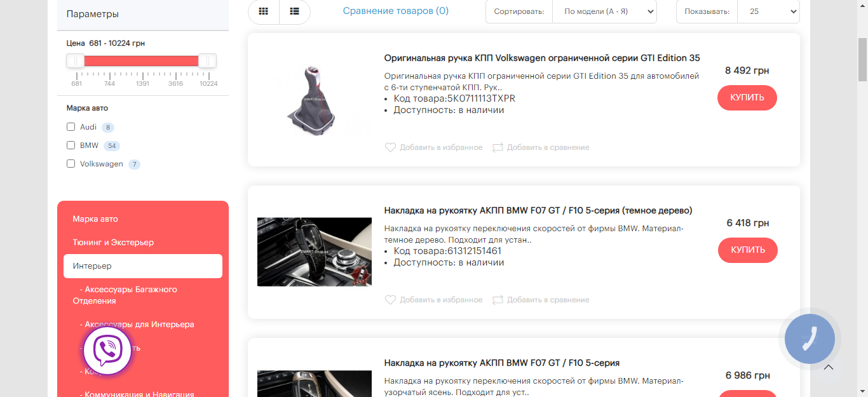Viewport: 868px width, 397px height.
Task: Open the items-per-page dropdown
Action: click(768, 11)
